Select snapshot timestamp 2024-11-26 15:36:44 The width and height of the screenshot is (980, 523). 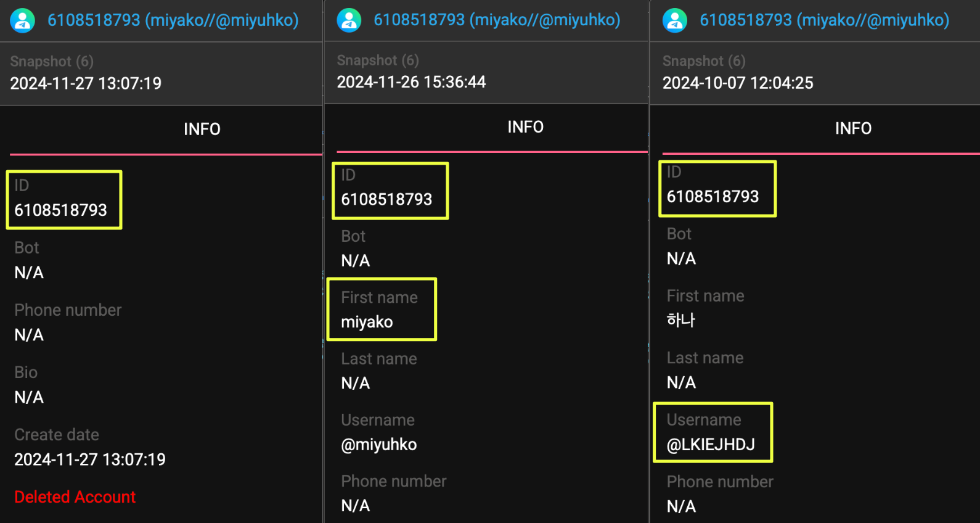pyautogui.click(x=411, y=82)
